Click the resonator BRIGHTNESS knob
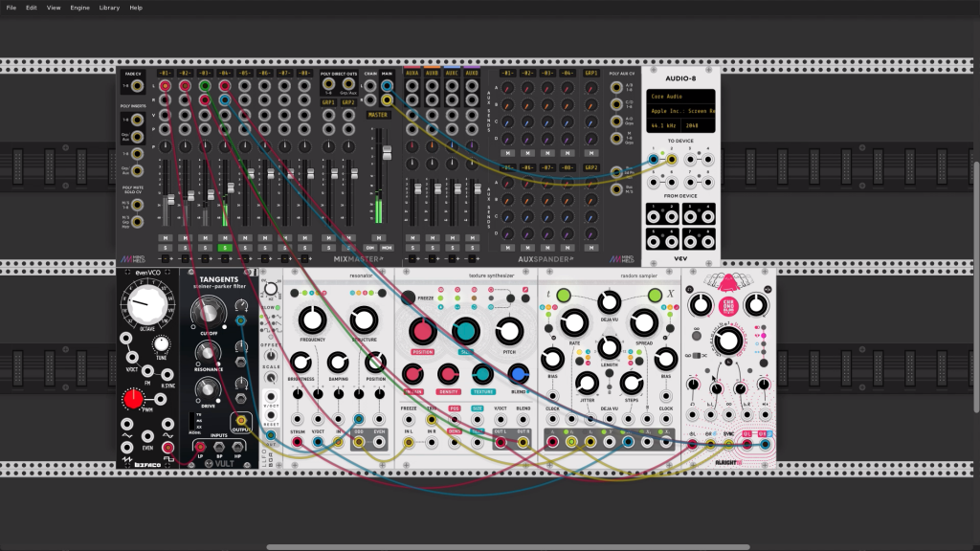Image resolution: width=980 pixels, height=551 pixels. (301, 363)
